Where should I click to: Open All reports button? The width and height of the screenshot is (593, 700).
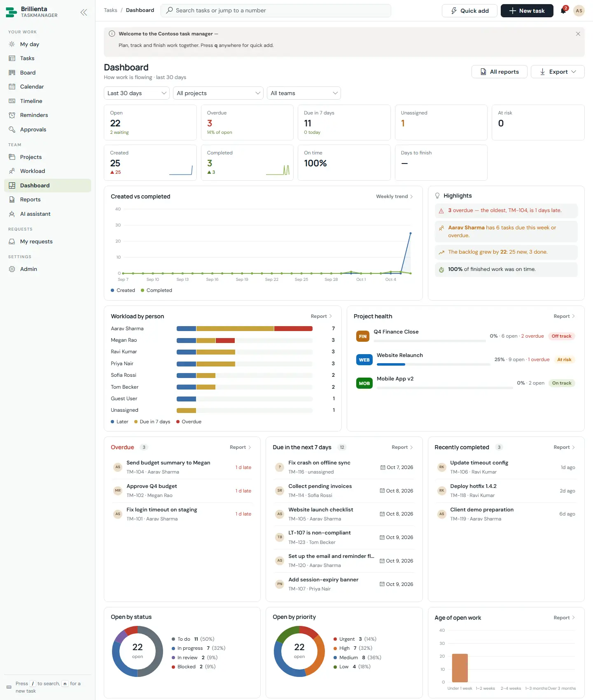click(499, 72)
